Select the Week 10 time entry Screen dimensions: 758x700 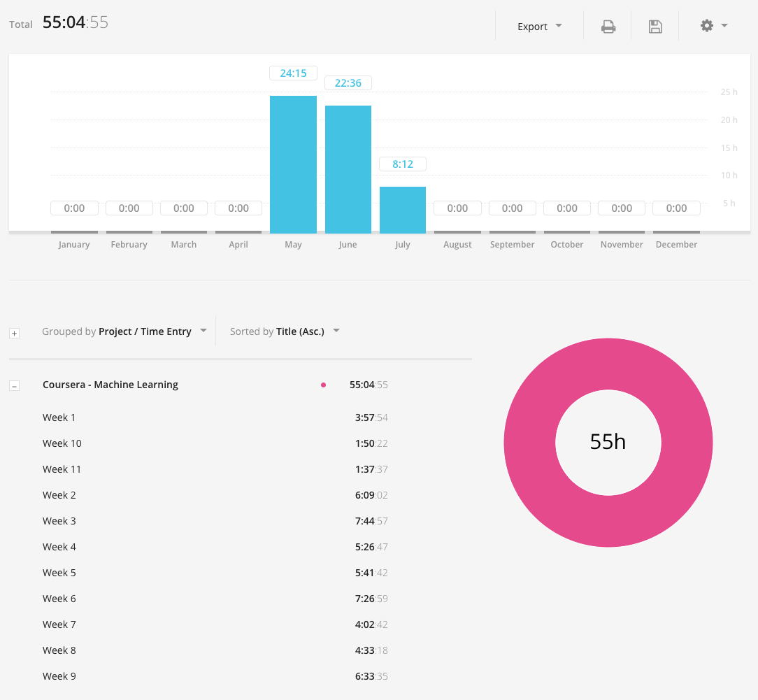pos(62,443)
